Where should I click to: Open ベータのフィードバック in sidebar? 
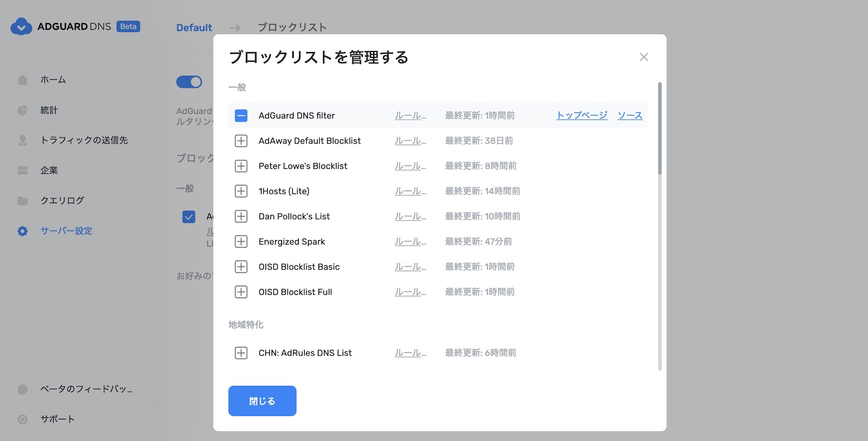tap(86, 389)
